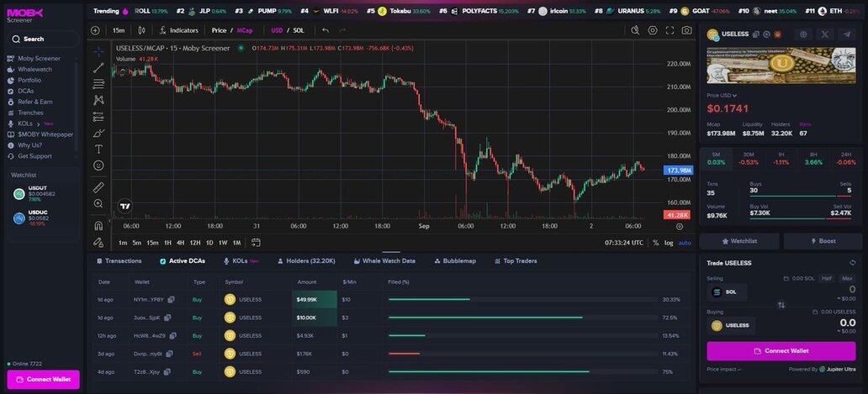
Task: Open the SOL selling token selector
Action: point(727,292)
